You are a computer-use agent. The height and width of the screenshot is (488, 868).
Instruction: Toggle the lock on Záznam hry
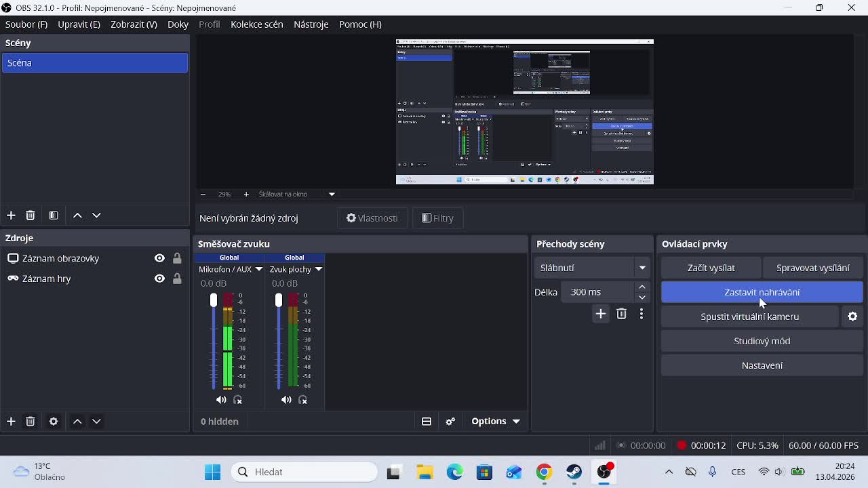tap(177, 279)
